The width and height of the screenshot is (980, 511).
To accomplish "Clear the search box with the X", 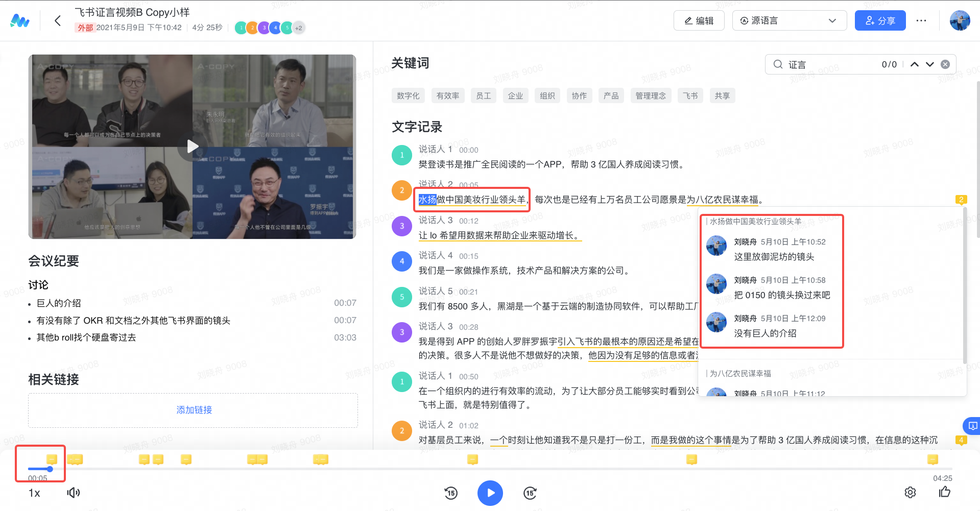I will click(945, 64).
